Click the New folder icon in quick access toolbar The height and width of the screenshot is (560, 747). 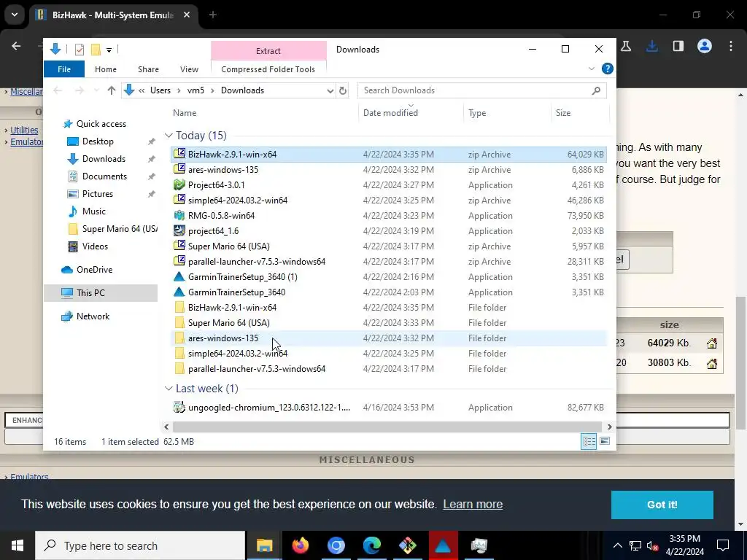(96, 50)
